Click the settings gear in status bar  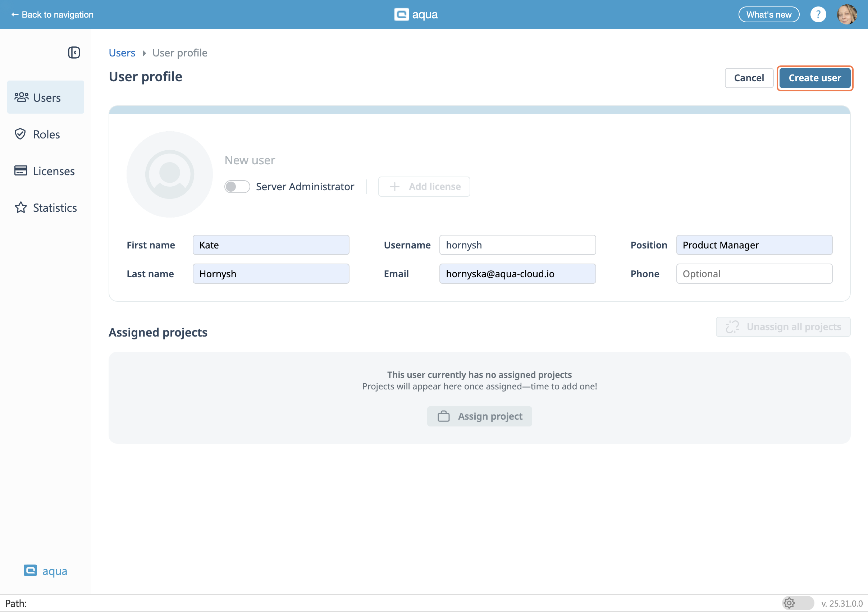(x=789, y=603)
